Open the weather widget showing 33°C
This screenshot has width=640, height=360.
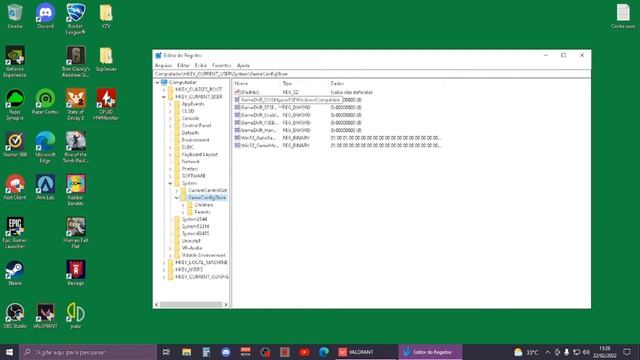(x=527, y=352)
